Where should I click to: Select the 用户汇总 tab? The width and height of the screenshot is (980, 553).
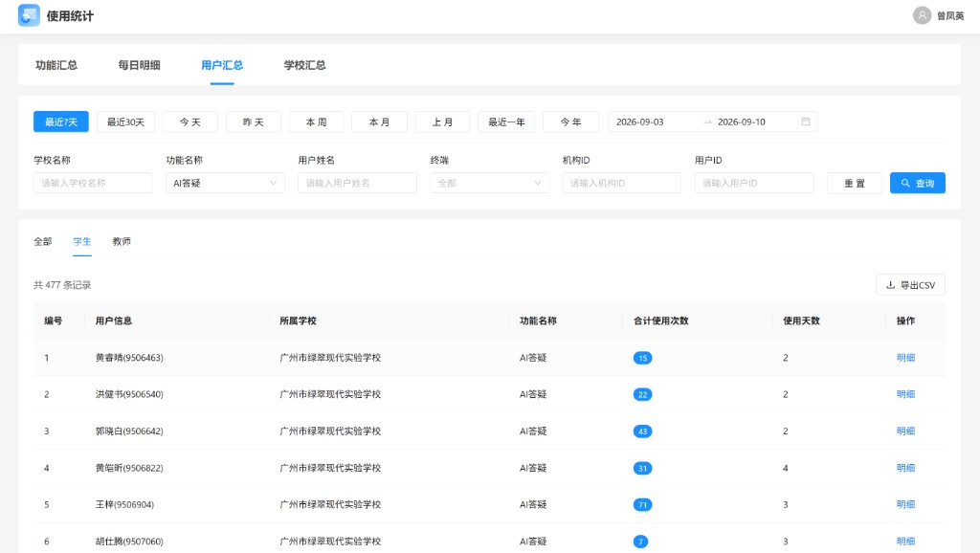pyautogui.click(x=222, y=65)
